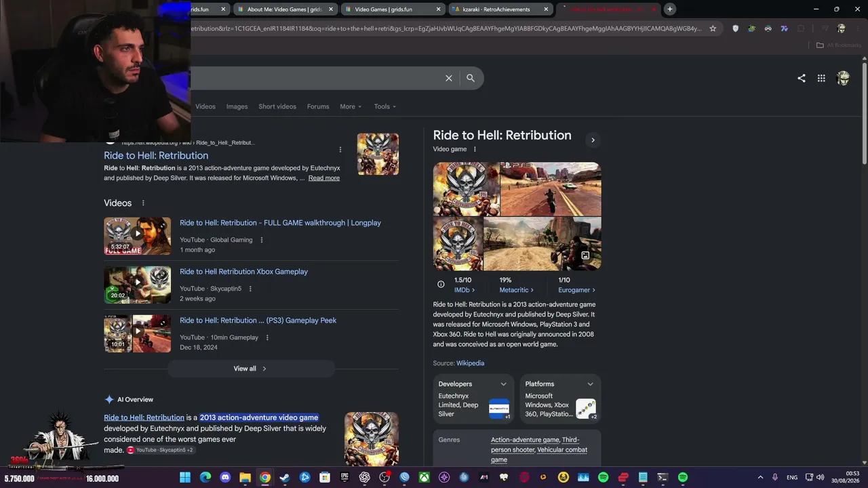Open the Metacritic score link
This screenshot has width=868, height=488.
(517, 290)
